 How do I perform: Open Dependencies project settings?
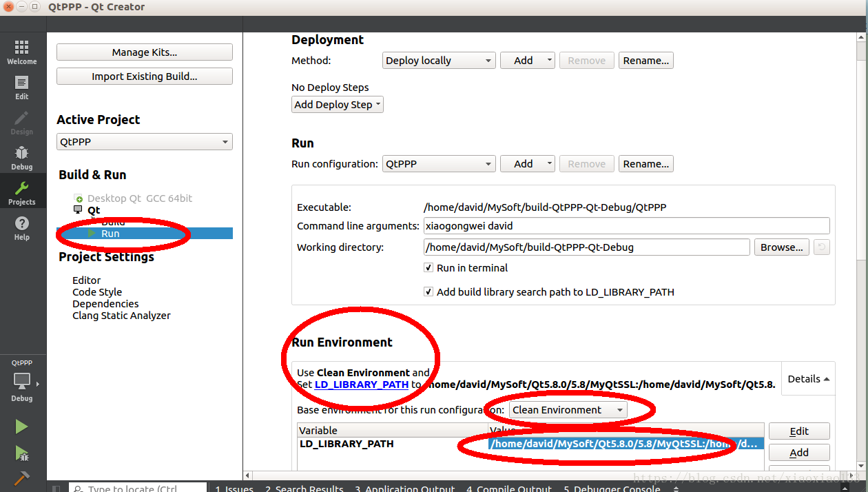(105, 304)
